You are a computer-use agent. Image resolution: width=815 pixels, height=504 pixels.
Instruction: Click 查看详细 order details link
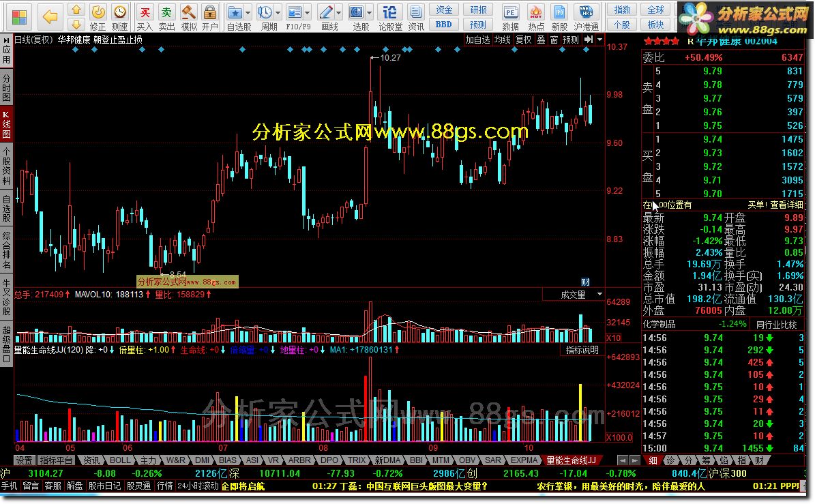point(786,205)
